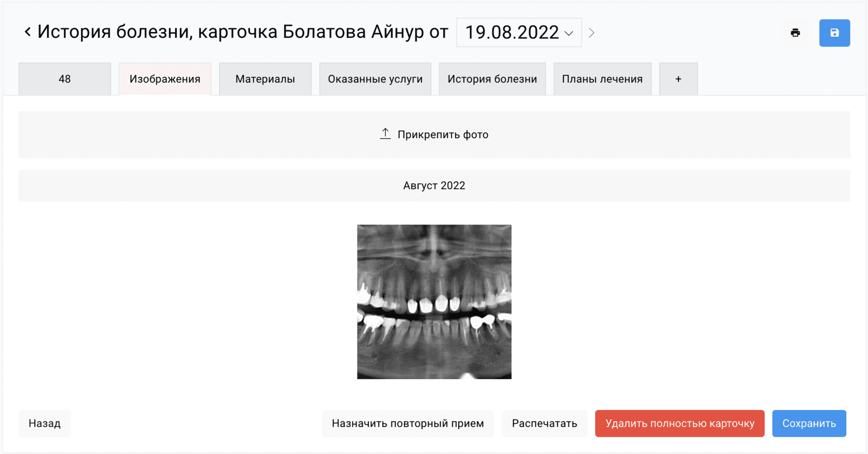Viewport: 868px width, 454px height.
Task: Switch to the Изображения tab
Action: click(165, 79)
